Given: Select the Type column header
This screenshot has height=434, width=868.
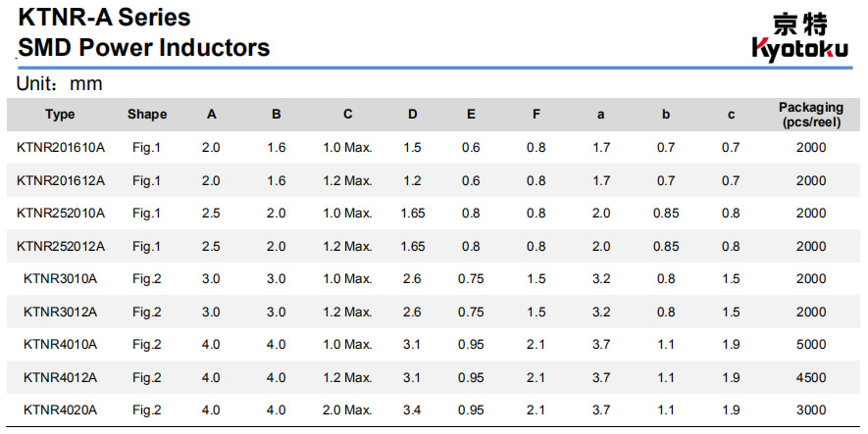Looking at the screenshot, I should (60, 115).
